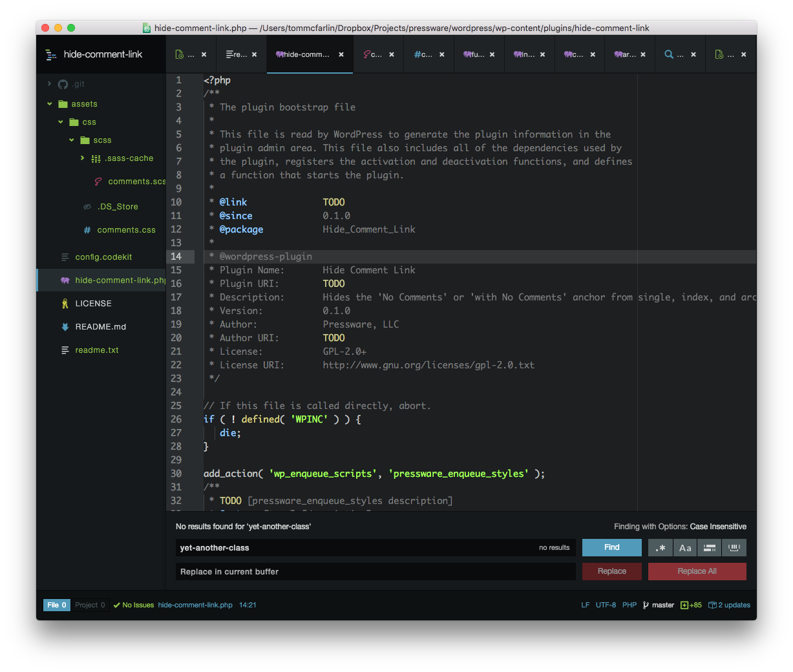Image resolution: width=793 pixels, height=672 pixels.
Task: Close the hide-comm... editor tab
Action: pyautogui.click(x=341, y=55)
